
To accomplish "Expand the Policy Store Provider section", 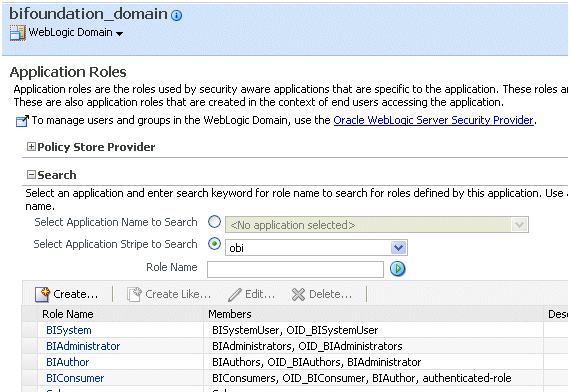I will (31, 147).
